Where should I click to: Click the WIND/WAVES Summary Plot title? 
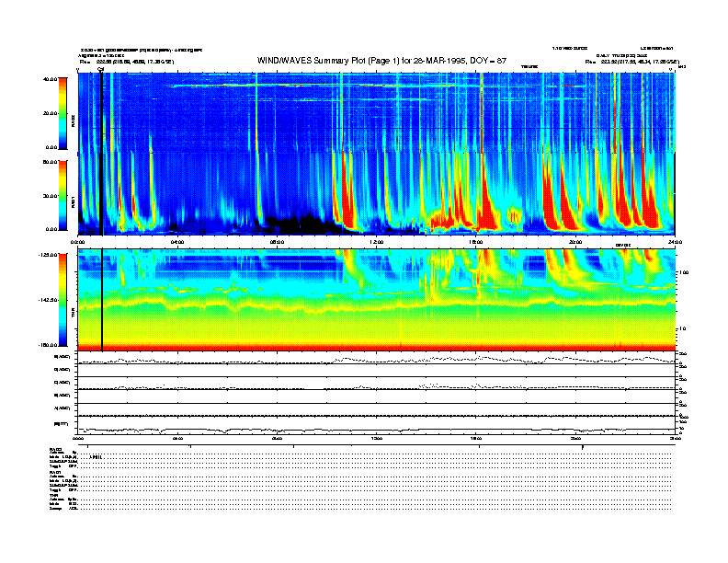[381, 61]
